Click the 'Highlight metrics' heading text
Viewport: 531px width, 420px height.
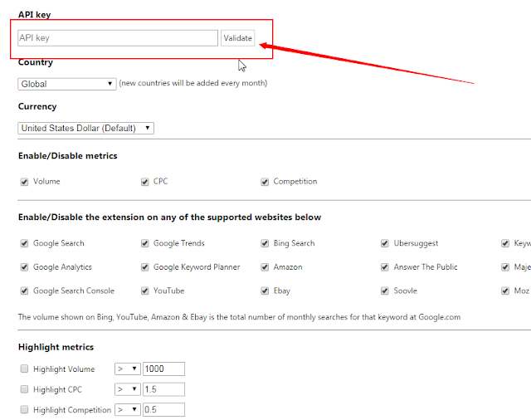[x=56, y=347]
